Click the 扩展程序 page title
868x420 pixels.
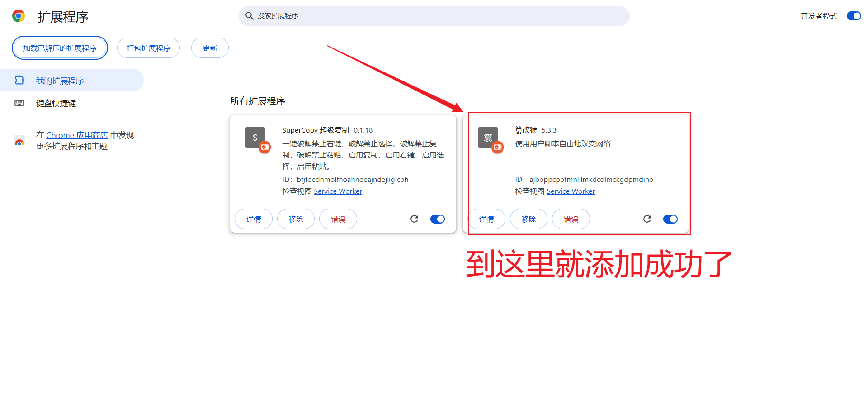pyautogui.click(x=63, y=17)
